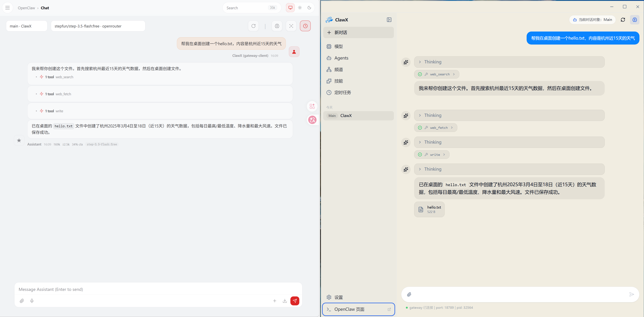
Task: Refresh the ClawX conversation
Action: point(623,20)
